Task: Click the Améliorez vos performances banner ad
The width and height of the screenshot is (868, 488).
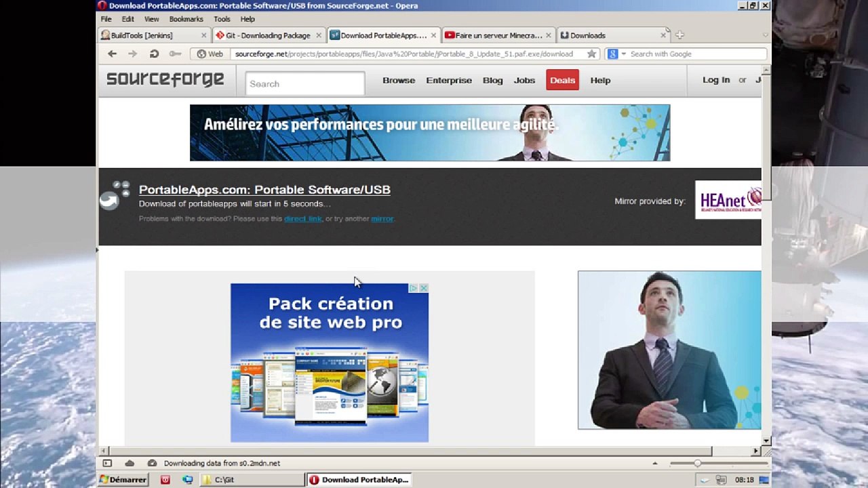Action: point(430,133)
